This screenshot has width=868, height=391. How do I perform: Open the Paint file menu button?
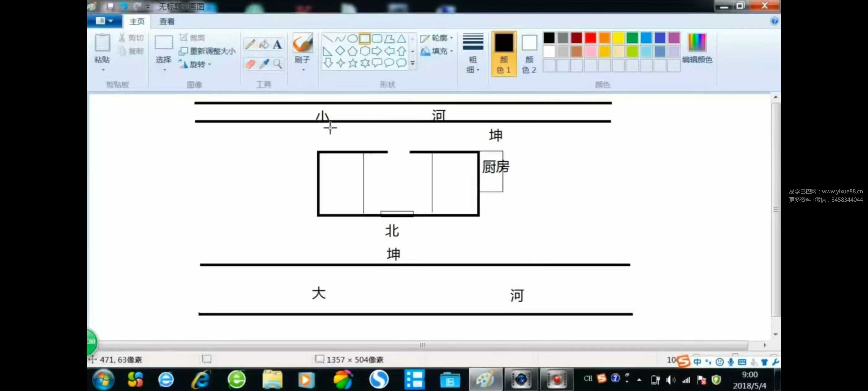104,21
